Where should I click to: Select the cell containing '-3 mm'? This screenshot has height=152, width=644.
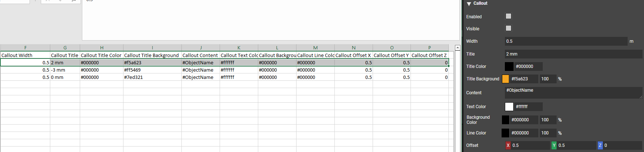click(x=65, y=70)
